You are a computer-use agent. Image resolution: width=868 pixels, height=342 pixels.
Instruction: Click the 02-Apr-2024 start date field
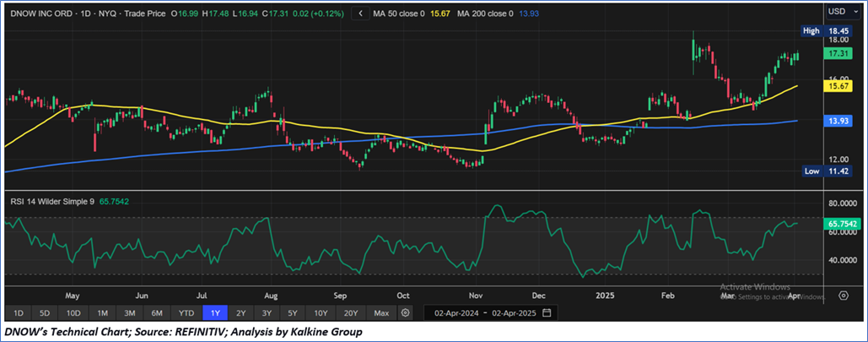(x=454, y=313)
